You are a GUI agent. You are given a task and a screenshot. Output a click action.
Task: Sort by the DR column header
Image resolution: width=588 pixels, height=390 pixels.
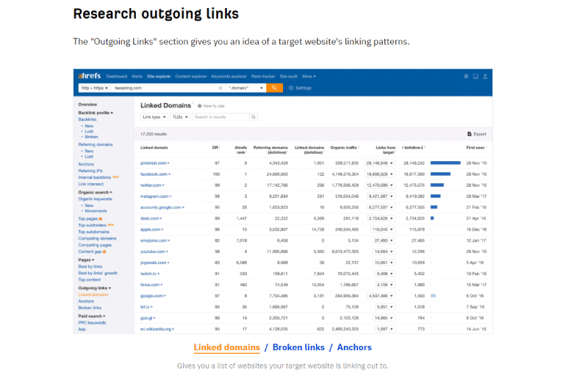tap(215, 147)
